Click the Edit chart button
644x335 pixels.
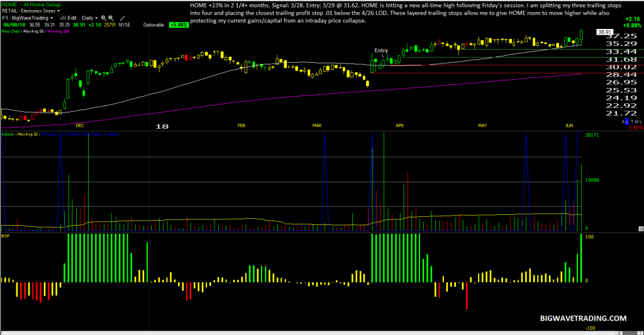pyautogui.click(x=72, y=18)
